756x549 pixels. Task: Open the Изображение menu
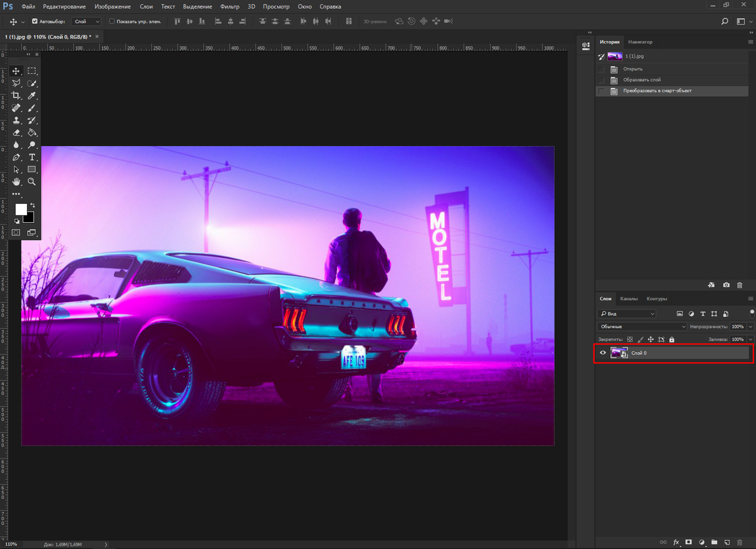113,6
